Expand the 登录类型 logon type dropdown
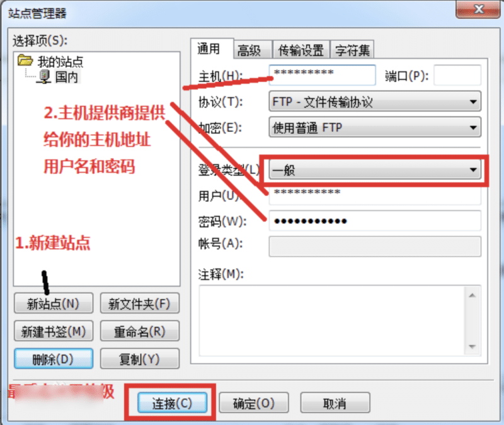The width and height of the screenshot is (504, 425). click(x=375, y=169)
